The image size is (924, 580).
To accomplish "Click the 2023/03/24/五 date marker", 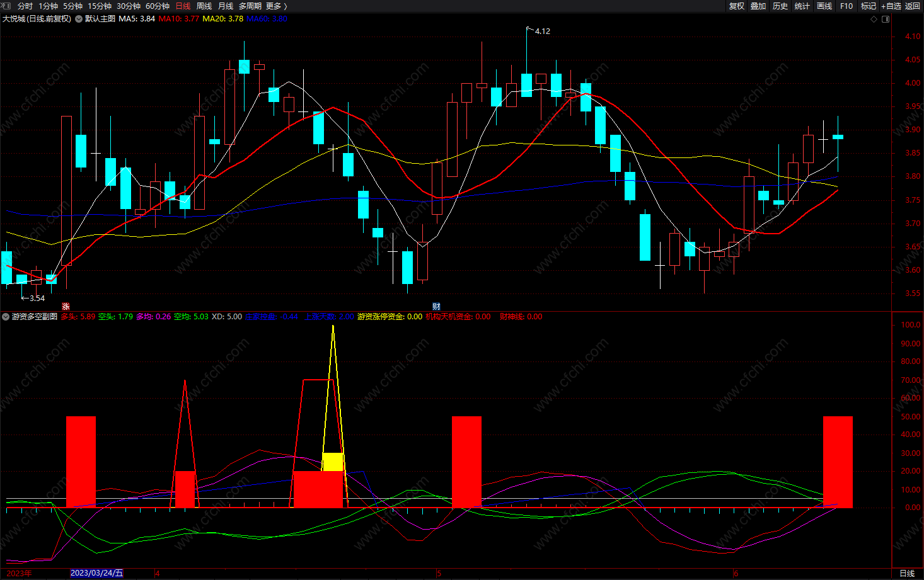I will coord(96,573).
